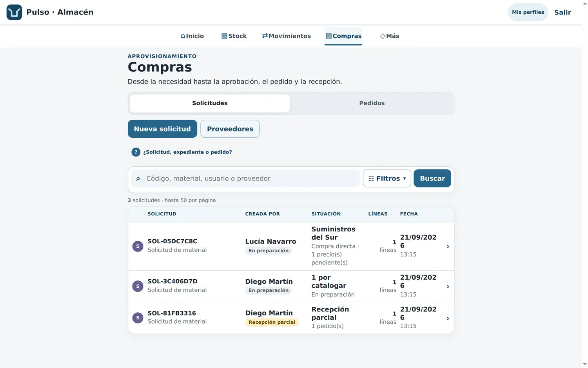Go to the Inicio nav tab
The height and width of the screenshot is (368, 588).
192,36
